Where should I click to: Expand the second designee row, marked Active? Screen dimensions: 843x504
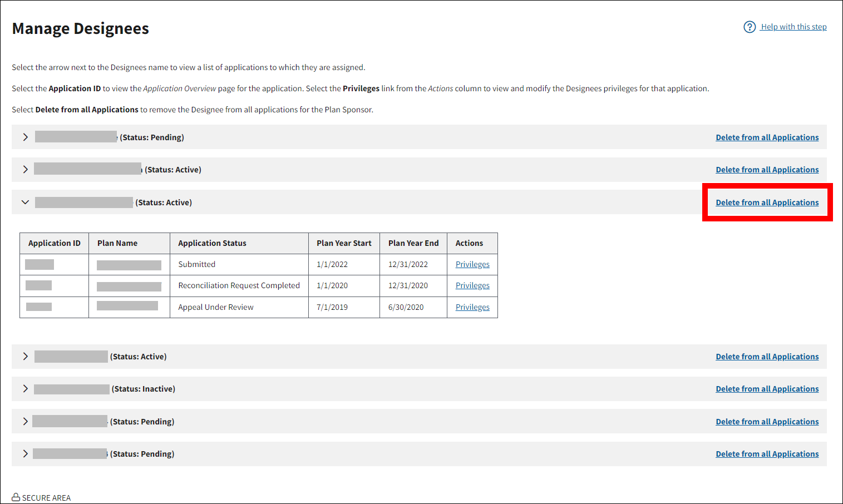(25, 170)
